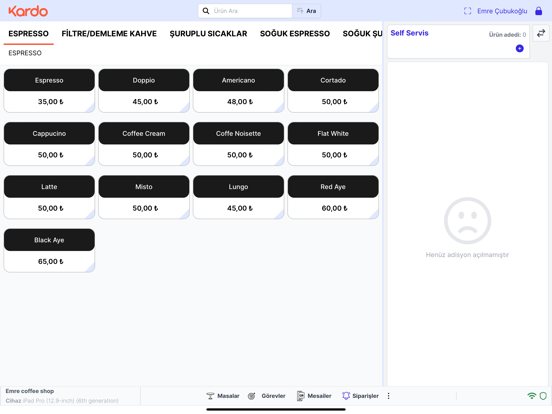Select the Misto product
Screen dimensions: 552x414
(x=144, y=197)
